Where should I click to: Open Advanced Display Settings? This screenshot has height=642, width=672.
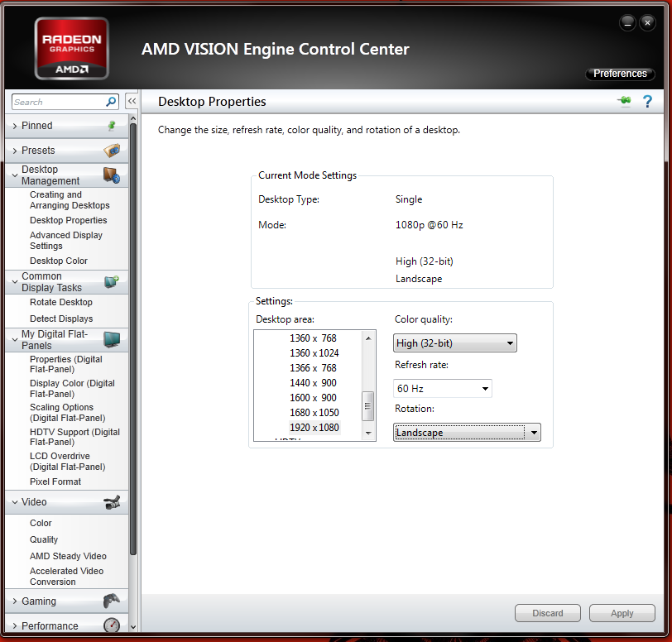point(66,241)
